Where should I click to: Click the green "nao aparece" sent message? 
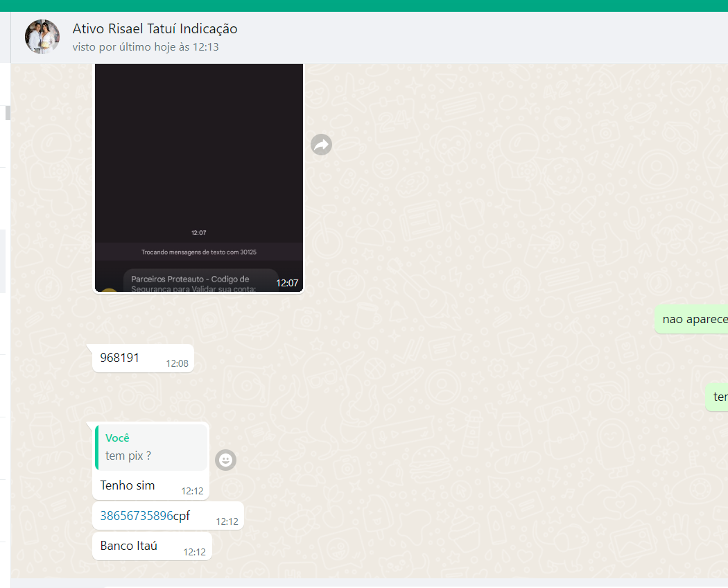(693, 319)
